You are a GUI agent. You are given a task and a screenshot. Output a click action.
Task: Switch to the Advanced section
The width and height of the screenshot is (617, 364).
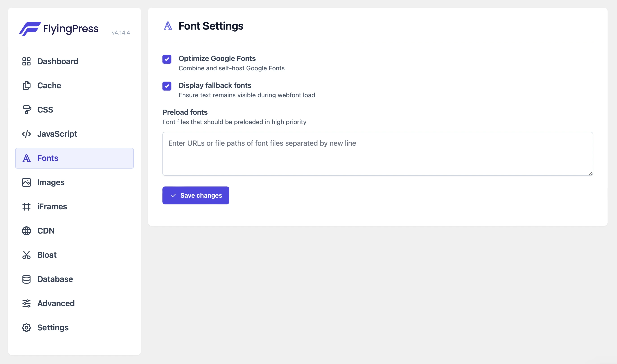click(x=56, y=303)
